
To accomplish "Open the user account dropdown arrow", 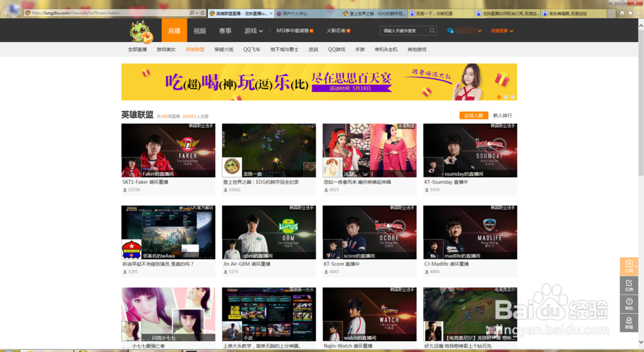I will tap(479, 31).
